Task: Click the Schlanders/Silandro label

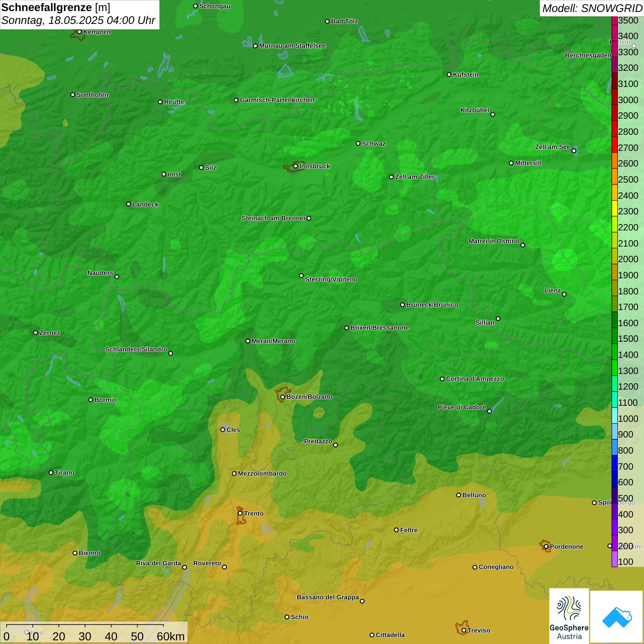Action: [x=136, y=349]
